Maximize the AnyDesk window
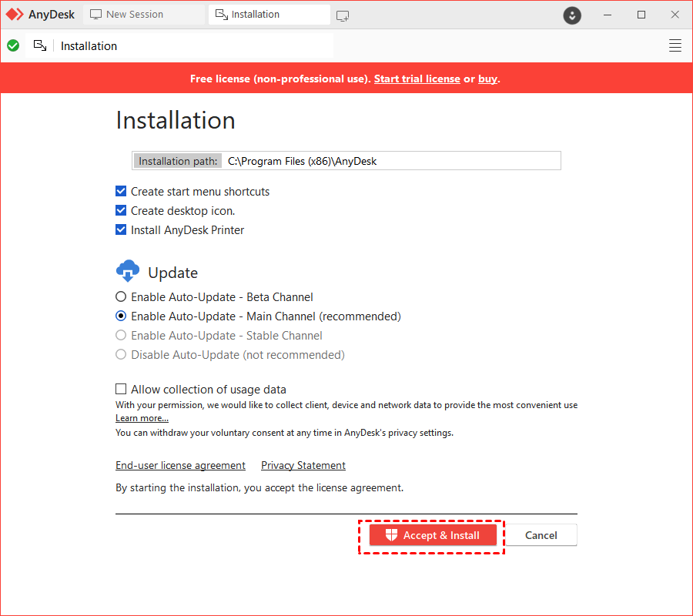 click(641, 15)
